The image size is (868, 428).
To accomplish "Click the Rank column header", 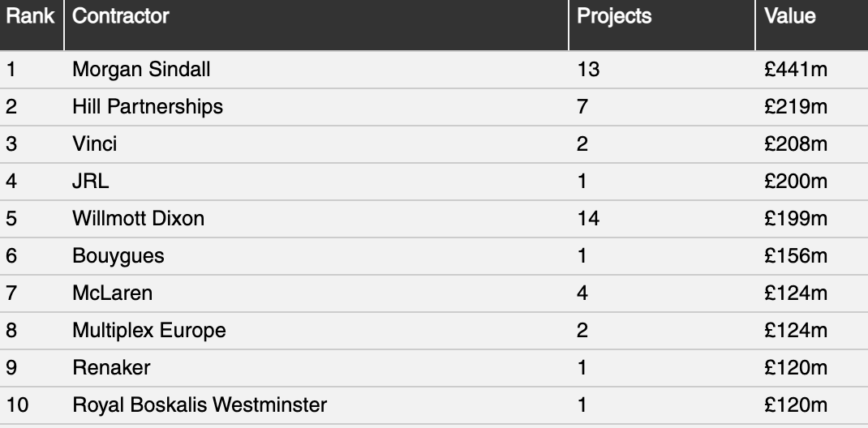I will click(x=31, y=16).
